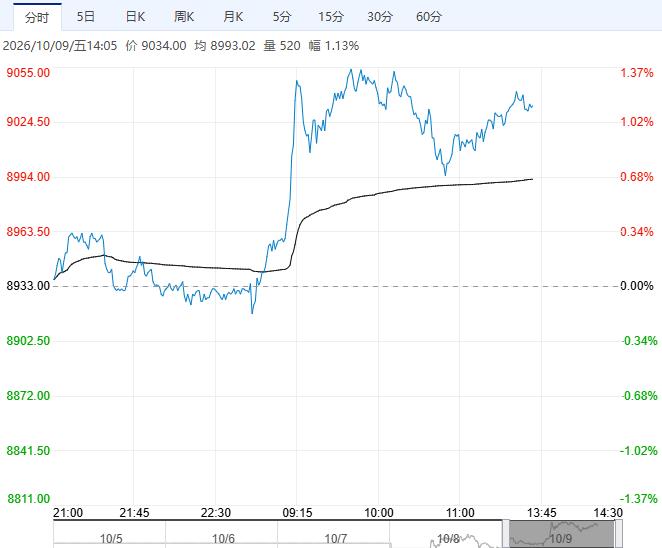Switch to the 5日 chart tab
The image size is (662, 548).
point(86,17)
